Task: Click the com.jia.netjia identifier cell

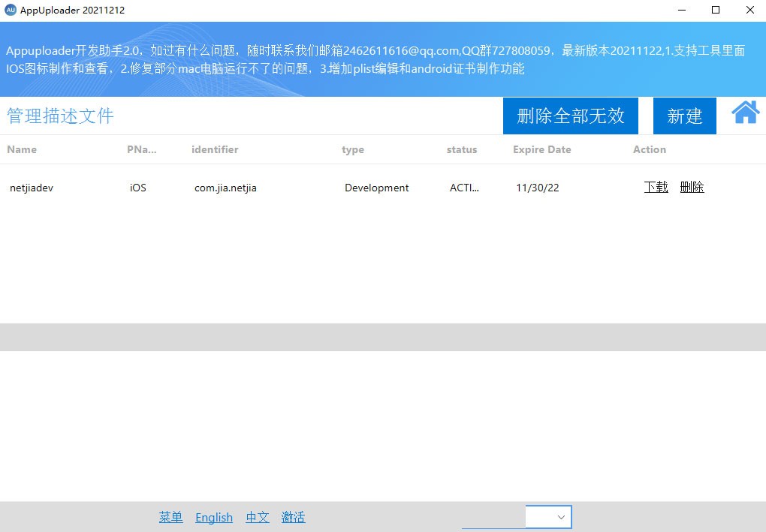Action: pos(225,188)
